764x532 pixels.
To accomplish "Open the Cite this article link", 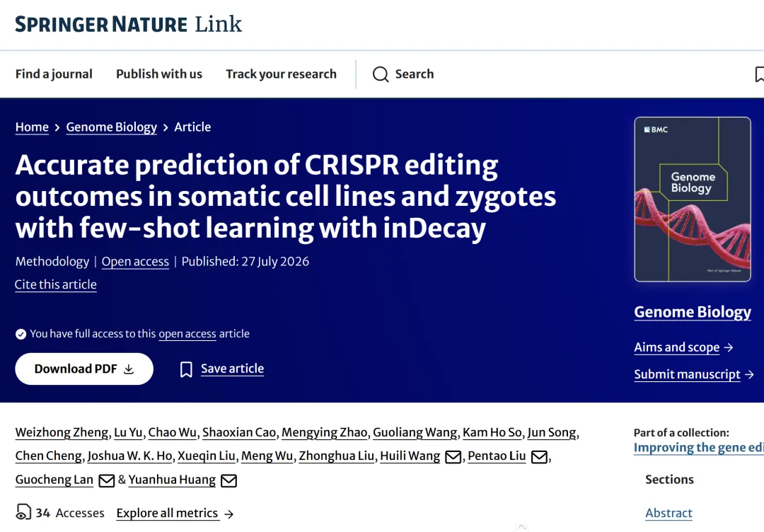I will tap(56, 284).
